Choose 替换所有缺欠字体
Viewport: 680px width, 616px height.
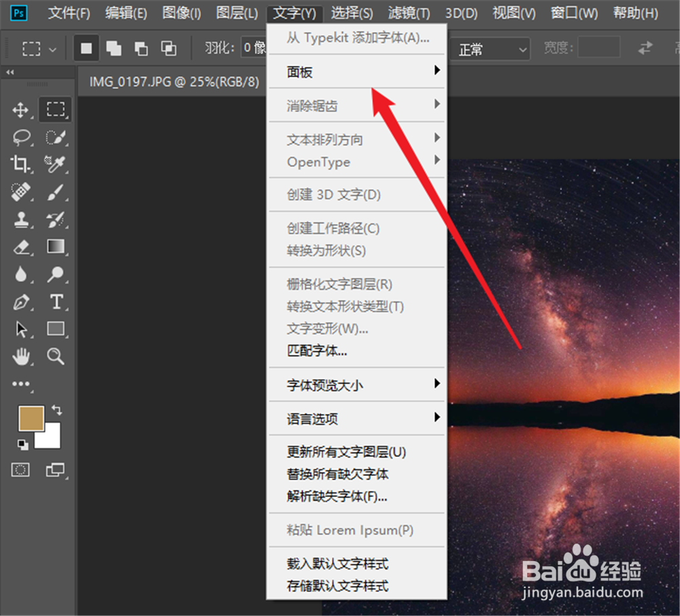[357, 474]
